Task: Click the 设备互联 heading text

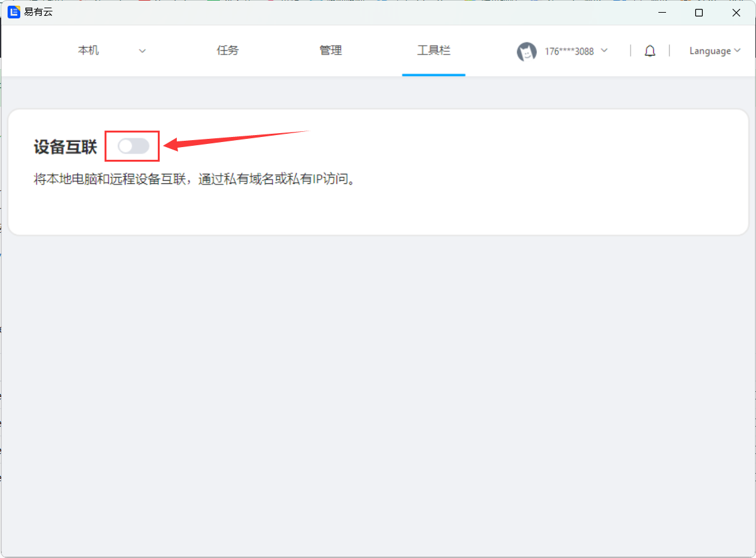Action: pyautogui.click(x=65, y=147)
